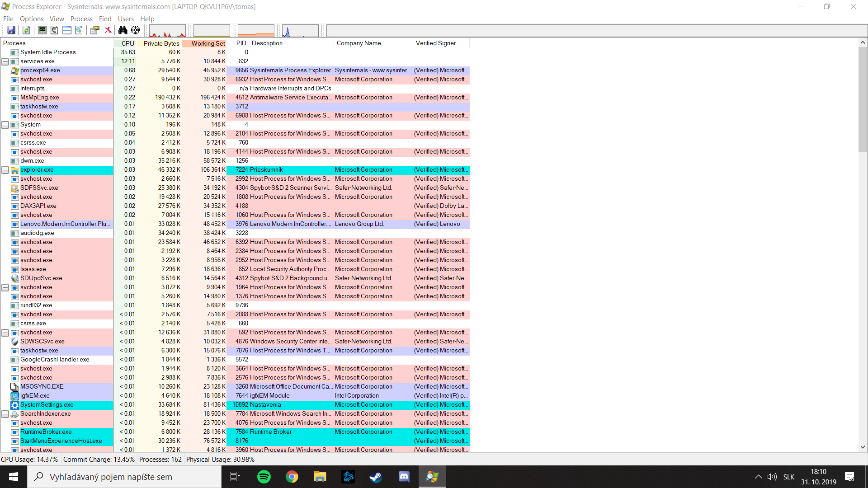The height and width of the screenshot is (488, 868).
Task: Collapse the System process tree node
Action: [5, 125]
